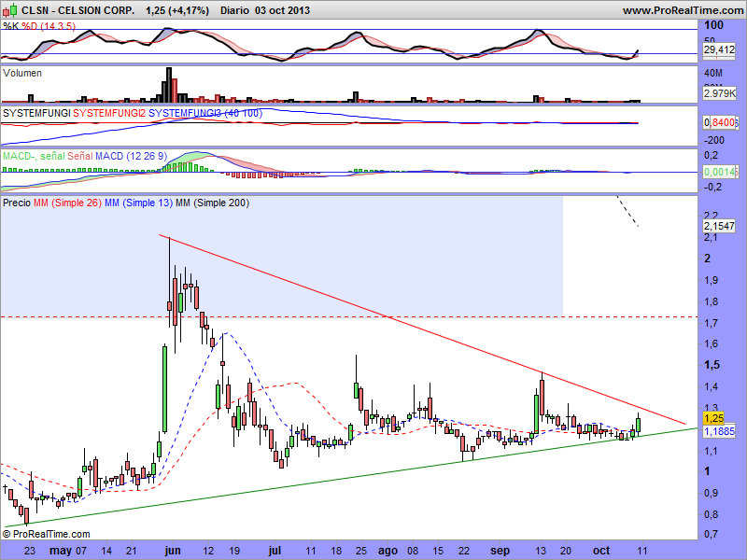The image size is (747, 560).
Task: Click the volume value 2.979K tag
Action: tap(719, 93)
